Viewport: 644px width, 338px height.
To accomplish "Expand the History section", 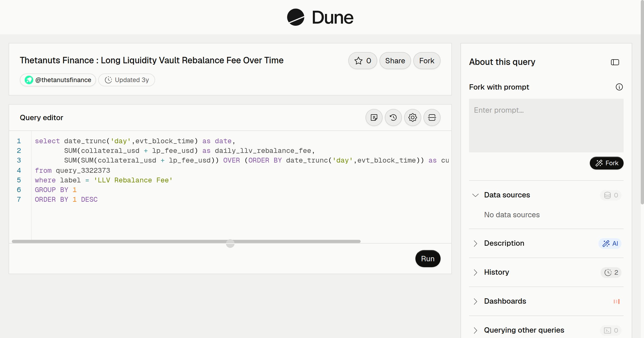I will coord(475,272).
